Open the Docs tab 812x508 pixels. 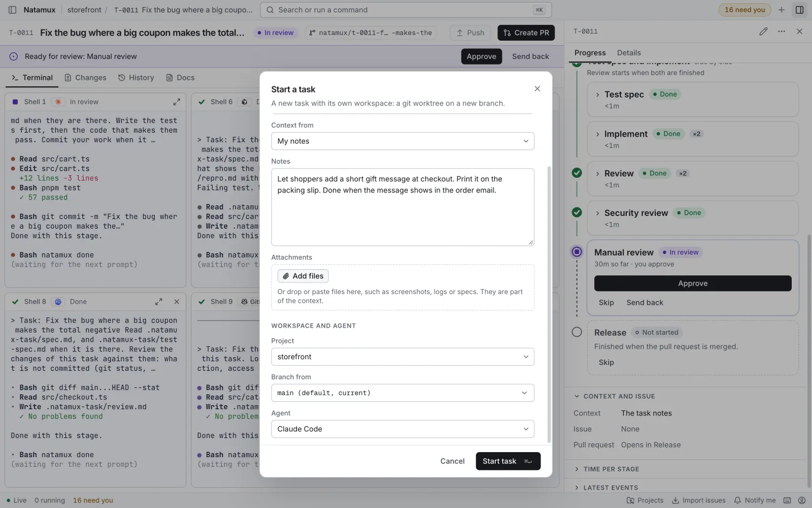180,78
